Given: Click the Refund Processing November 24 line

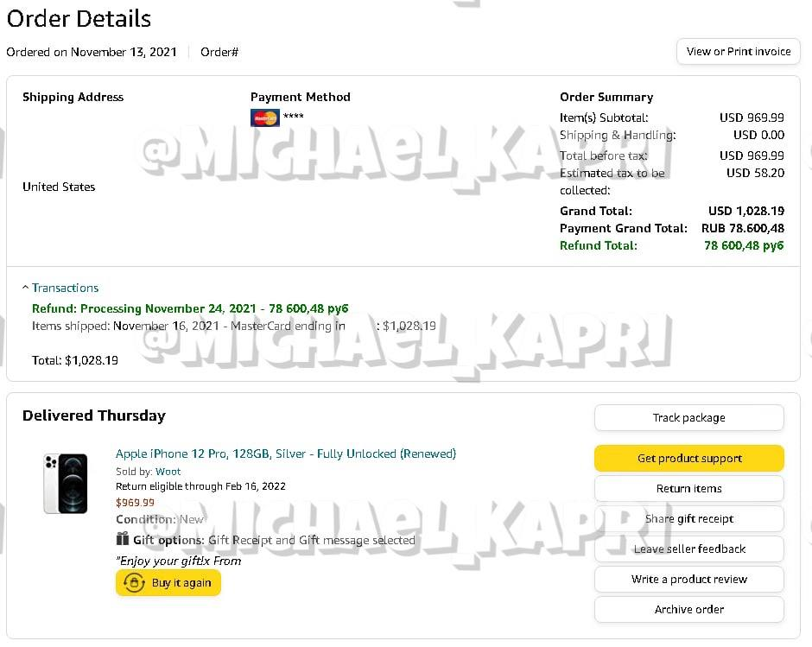Looking at the screenshot, I should coord(190,308).
